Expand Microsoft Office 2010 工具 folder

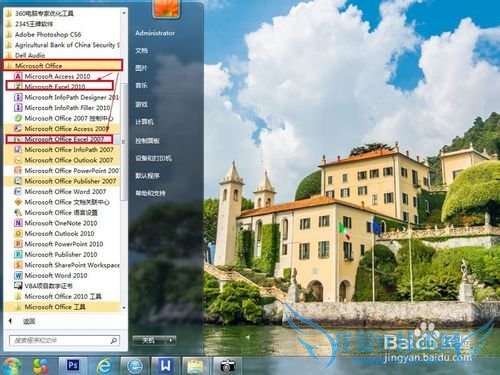pyautogui.click(x=62, y=296)
